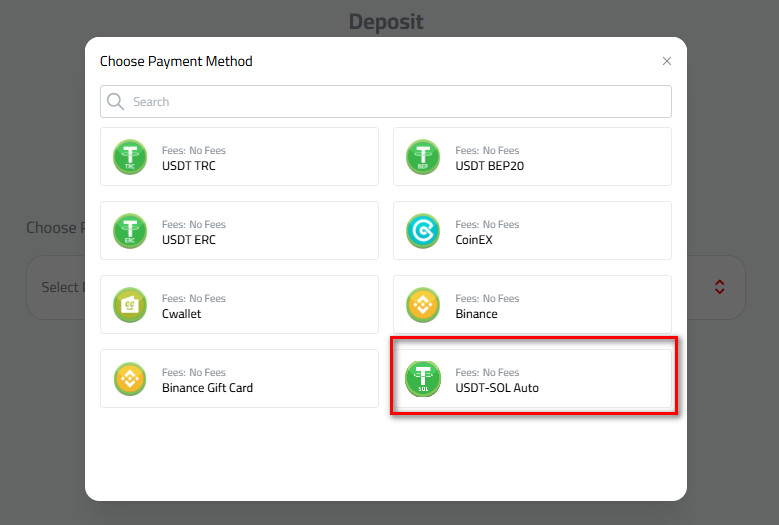Click the USDT ERC Tether icon

(130, 231)
